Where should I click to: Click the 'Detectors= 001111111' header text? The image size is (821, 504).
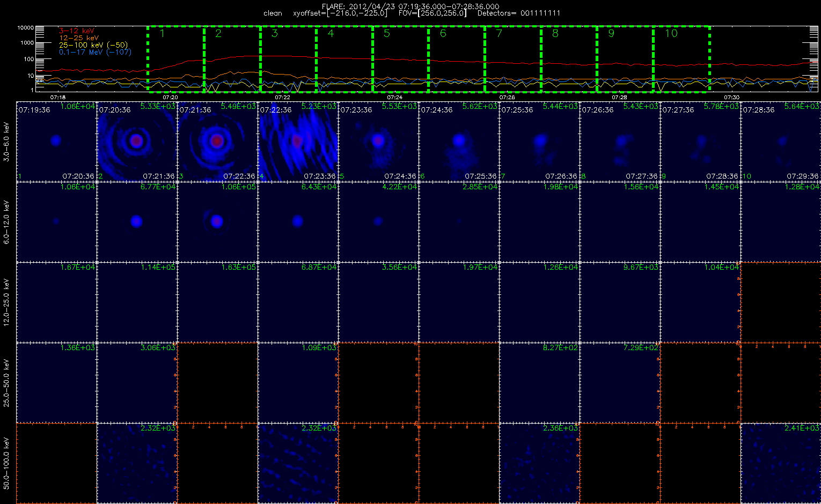[x=519, y=13]
